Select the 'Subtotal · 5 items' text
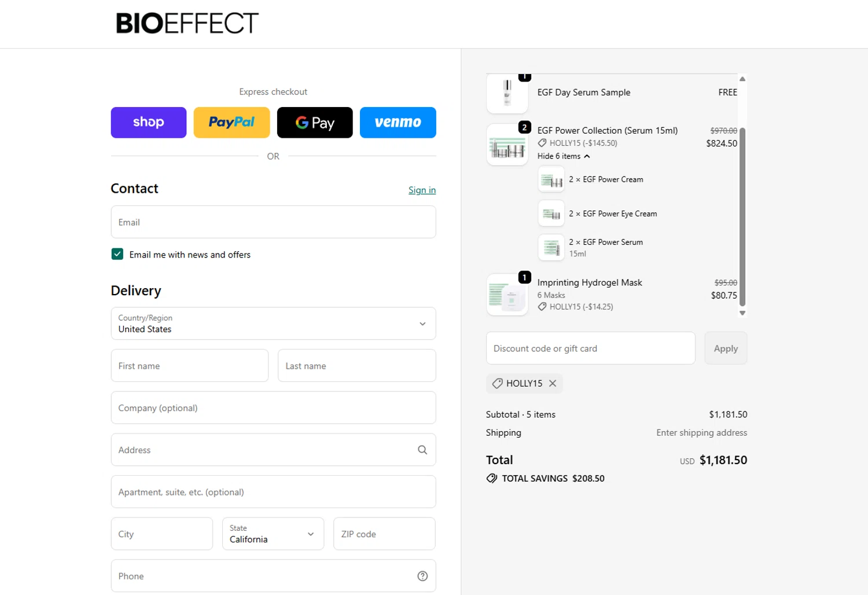Image resolution: width=868 pixels, height=595 pixels. tap(521, 414)
